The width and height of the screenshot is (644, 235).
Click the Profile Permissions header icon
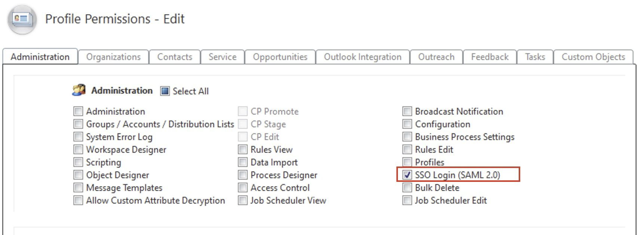[x=22, y=18]
